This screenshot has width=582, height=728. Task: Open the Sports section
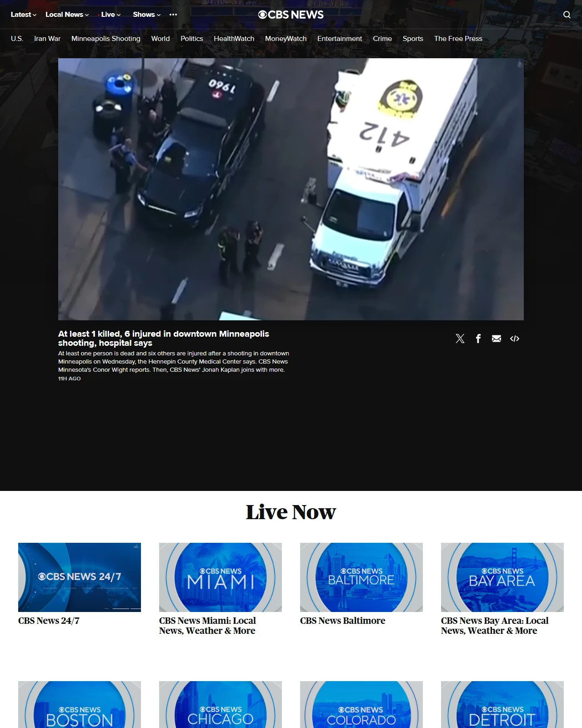pyautogui.click(x=413, y=39)
